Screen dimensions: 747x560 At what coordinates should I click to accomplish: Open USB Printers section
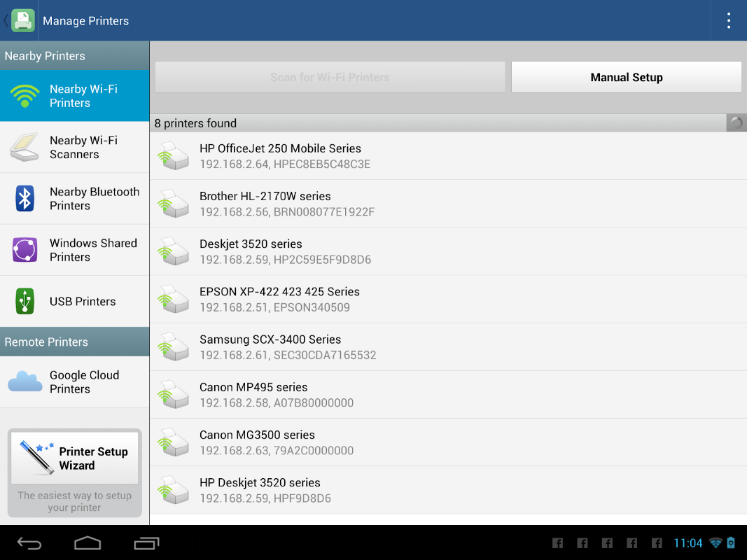pyautogui.click(x=75, y=302)
